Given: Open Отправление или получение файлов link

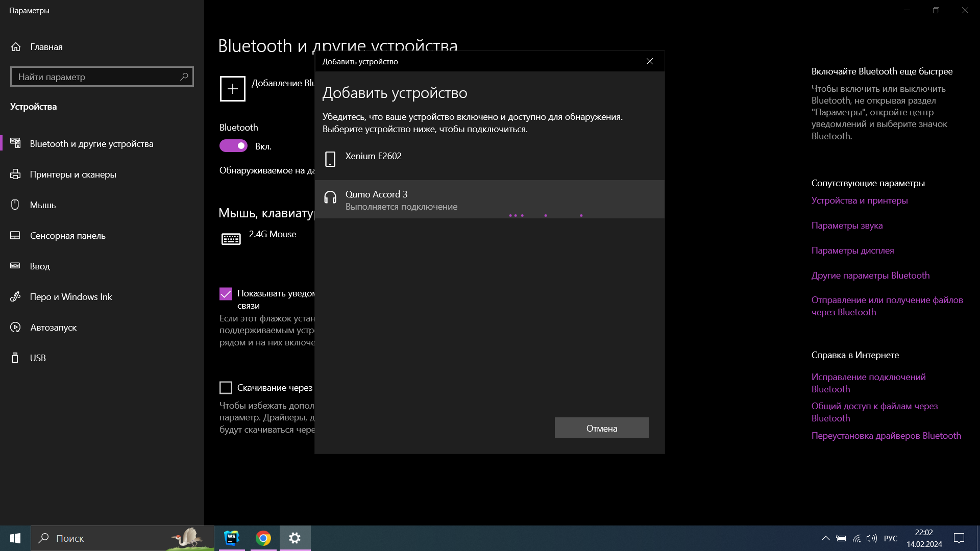Looking at the screenshot, I should [x=887, y=306].
